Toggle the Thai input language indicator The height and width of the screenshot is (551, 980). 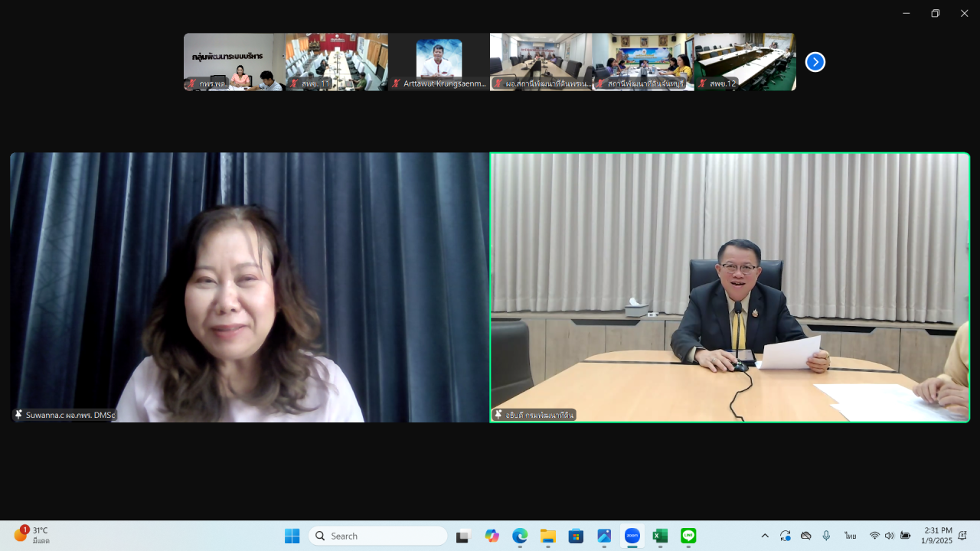[x=850, y=536]
